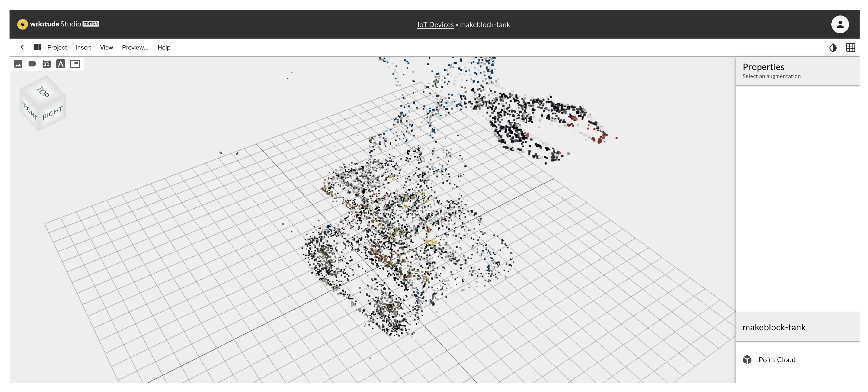Click the Preview... menu item

(135, 48)
